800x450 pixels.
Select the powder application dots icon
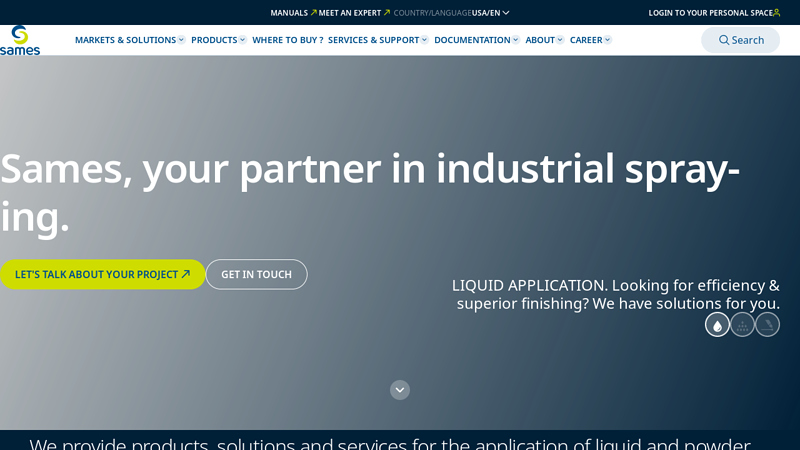point(742,325)
